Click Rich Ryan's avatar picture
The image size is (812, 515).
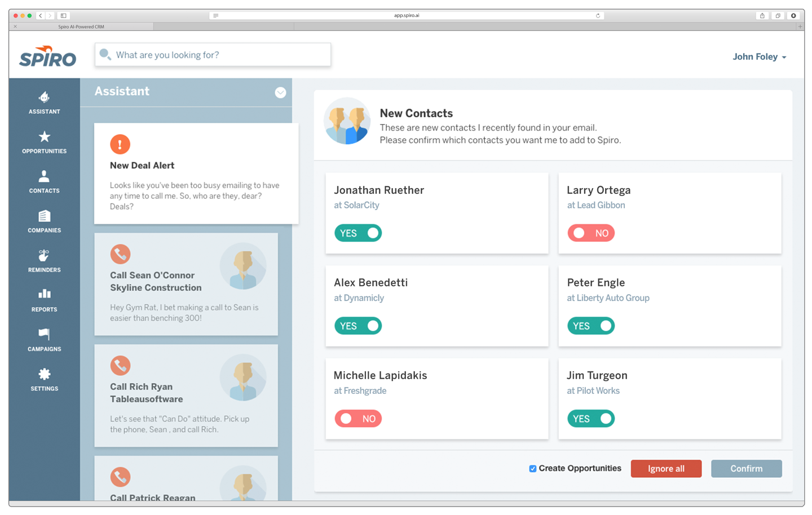click(x=243, y=378)
